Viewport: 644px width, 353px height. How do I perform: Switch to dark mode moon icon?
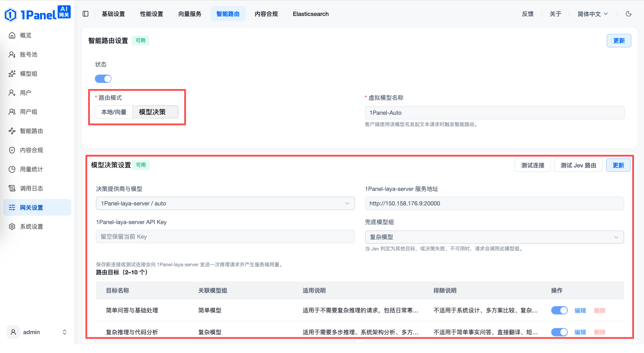pos(629,14)
